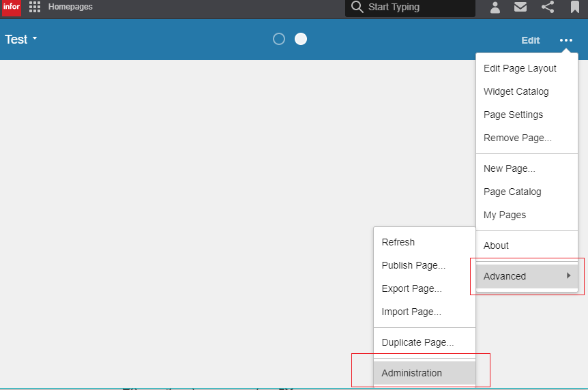Image resolution: width=588 pixels, height=390 pixels.
Task: Open the user profile icon
Action: click(x=495, y=7)
